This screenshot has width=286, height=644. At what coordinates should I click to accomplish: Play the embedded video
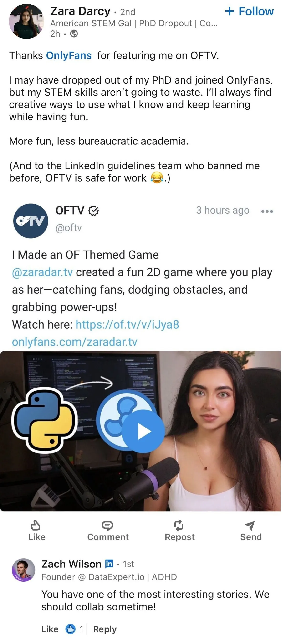tap(143, 431)
